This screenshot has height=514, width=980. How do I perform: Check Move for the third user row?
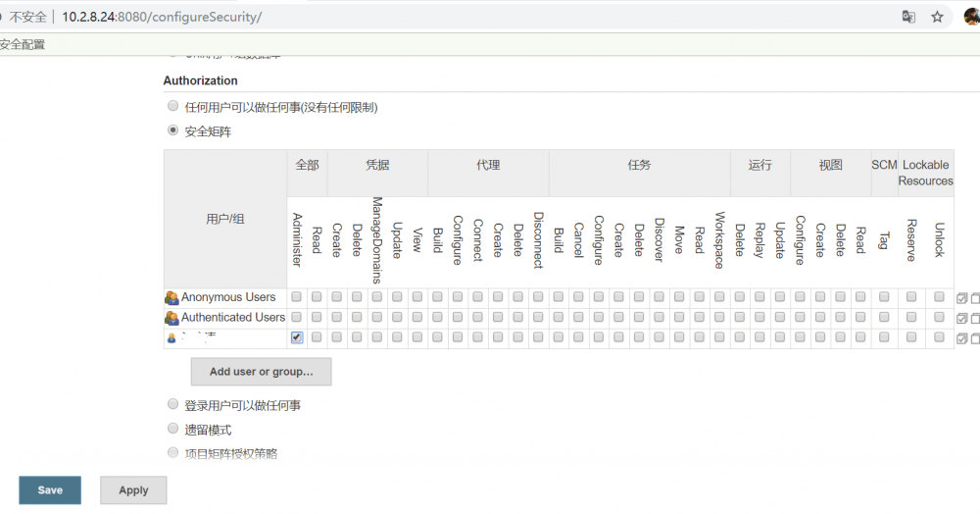(679, 337)
